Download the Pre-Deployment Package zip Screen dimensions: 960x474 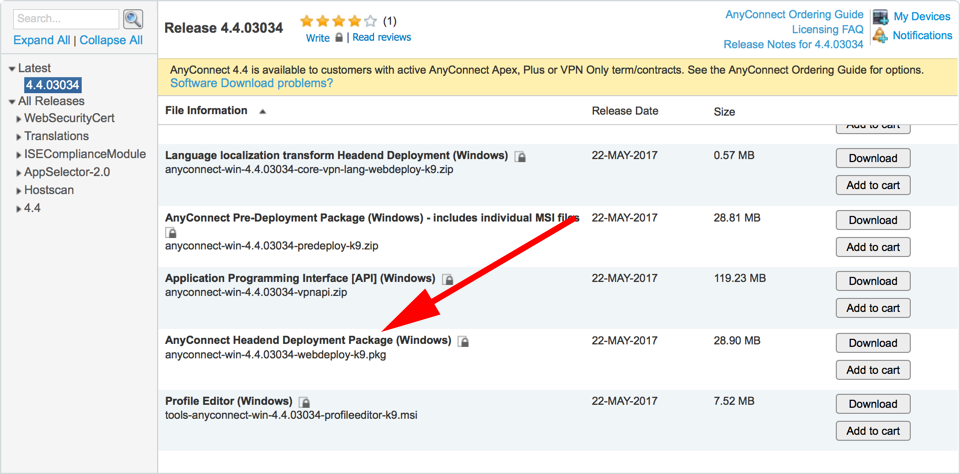tap(873, 220)
